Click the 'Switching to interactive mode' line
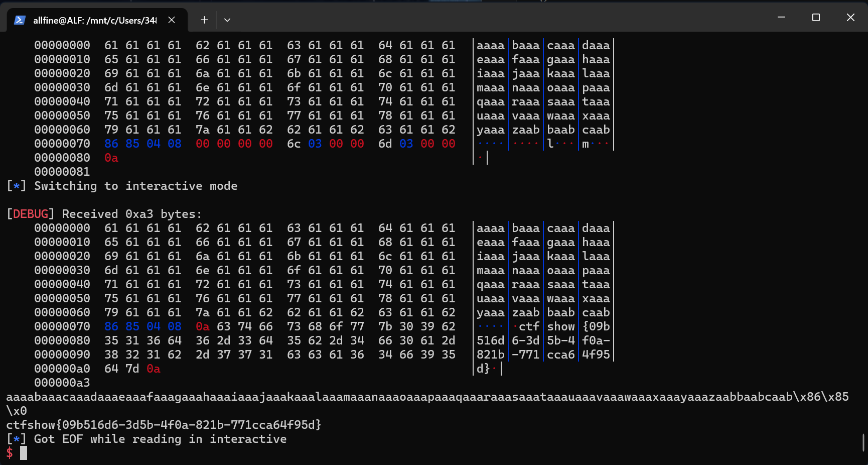This screenshot has height=465, width=868. (135, 186)
